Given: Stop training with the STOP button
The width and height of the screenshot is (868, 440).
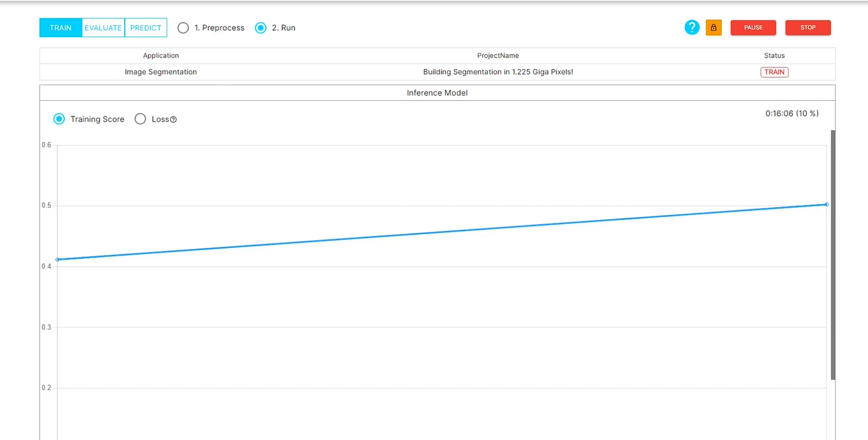Looking at the screenshot, I should [x=808, y=28].
